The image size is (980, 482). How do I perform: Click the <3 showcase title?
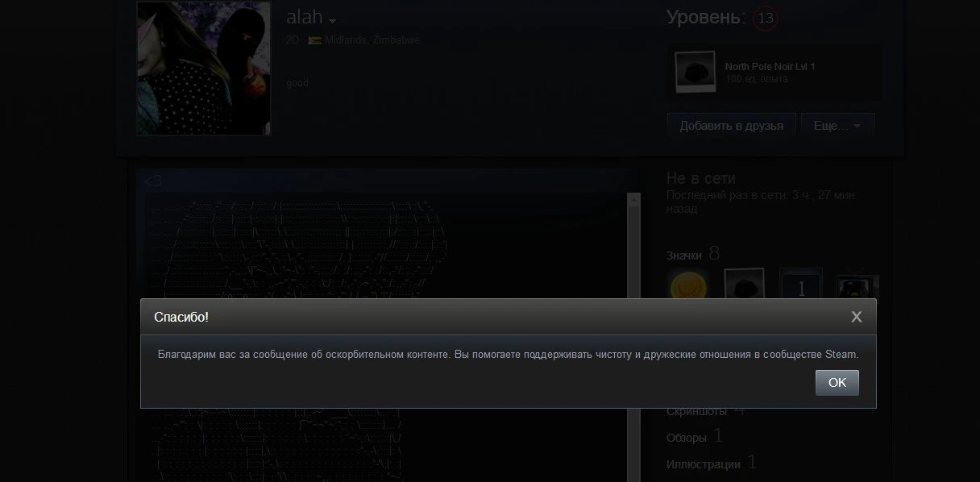[x=153, y=181]
